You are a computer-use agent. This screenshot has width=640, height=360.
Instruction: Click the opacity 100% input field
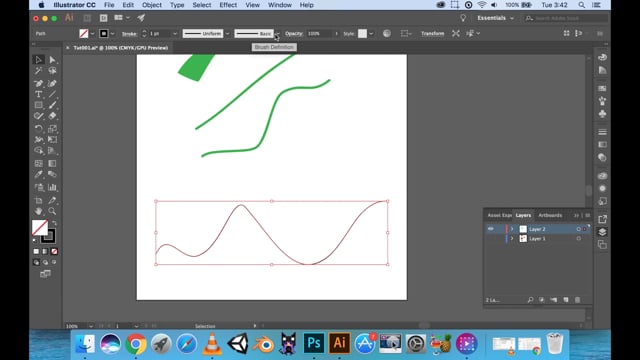[x=320, y=33]
